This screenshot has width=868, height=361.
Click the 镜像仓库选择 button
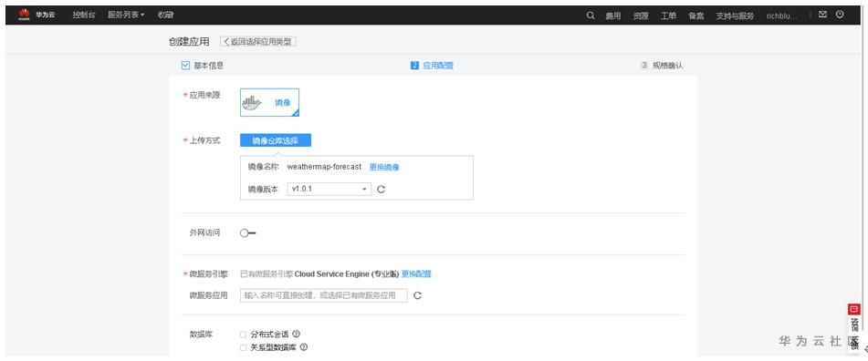tap(276, 140)
